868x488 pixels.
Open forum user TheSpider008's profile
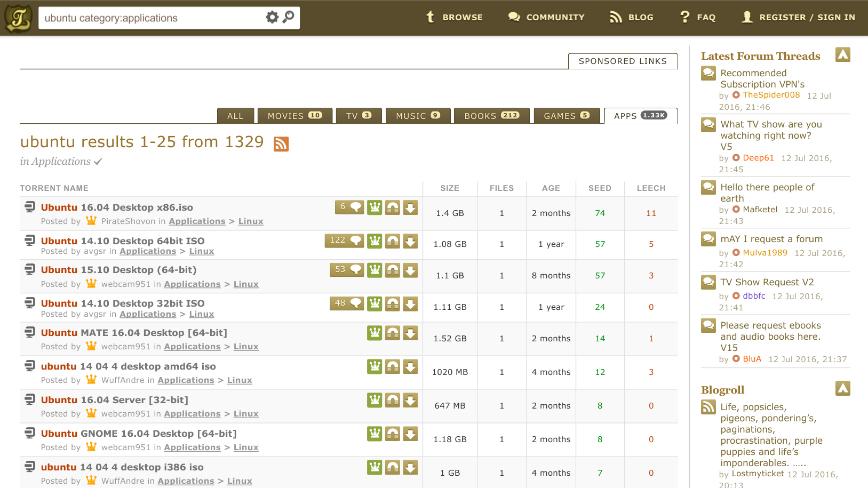pos(771,95)
